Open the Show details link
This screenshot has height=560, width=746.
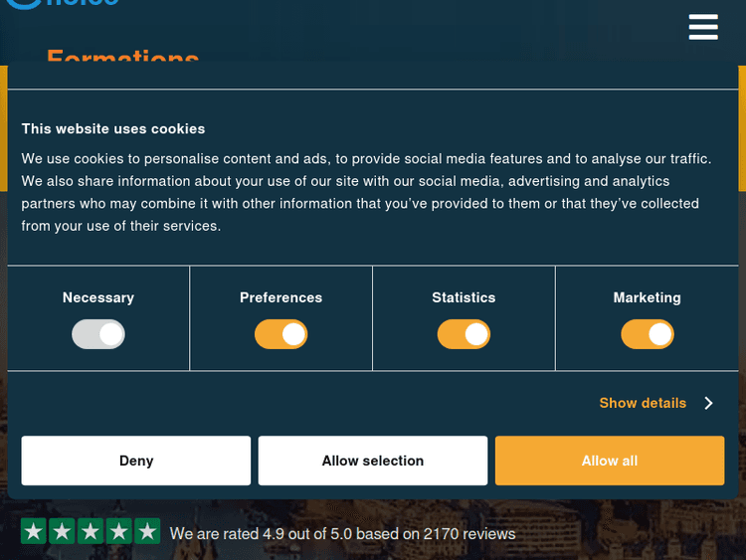643,403
